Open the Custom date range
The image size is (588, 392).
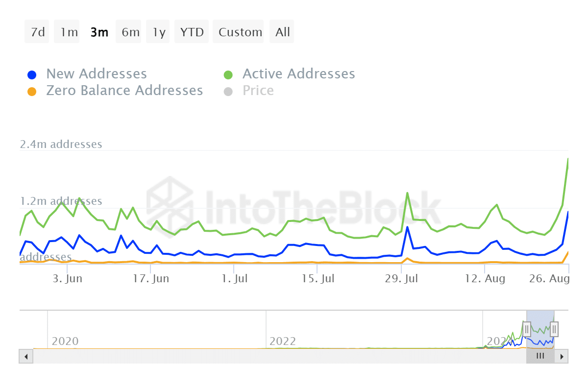tap(240, 32)
